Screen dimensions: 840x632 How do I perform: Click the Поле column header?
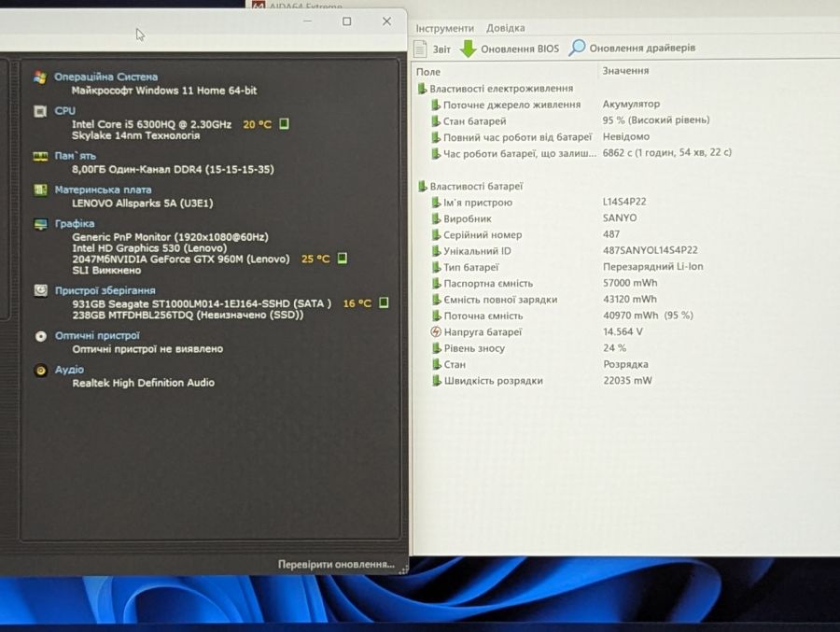tap(428, 72)
